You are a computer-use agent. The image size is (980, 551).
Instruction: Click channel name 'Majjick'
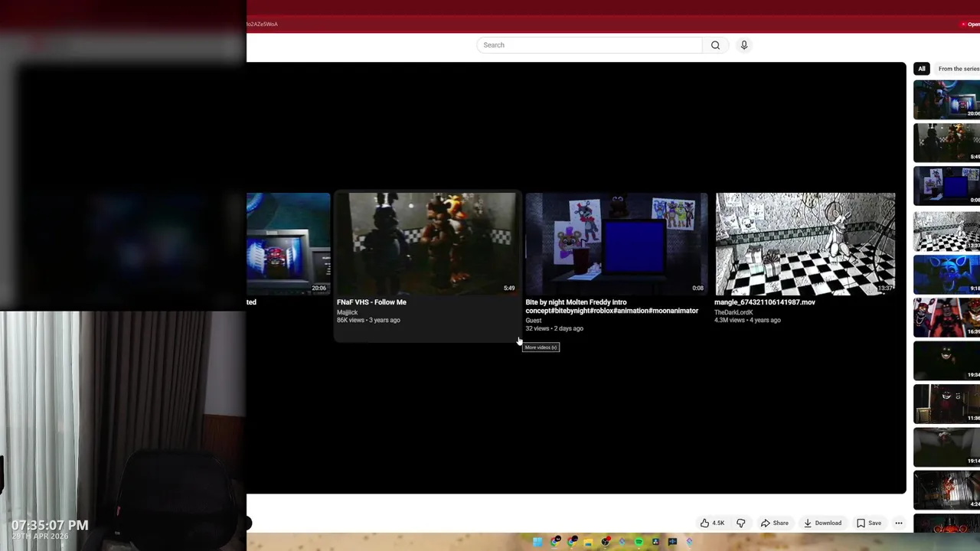347,312
